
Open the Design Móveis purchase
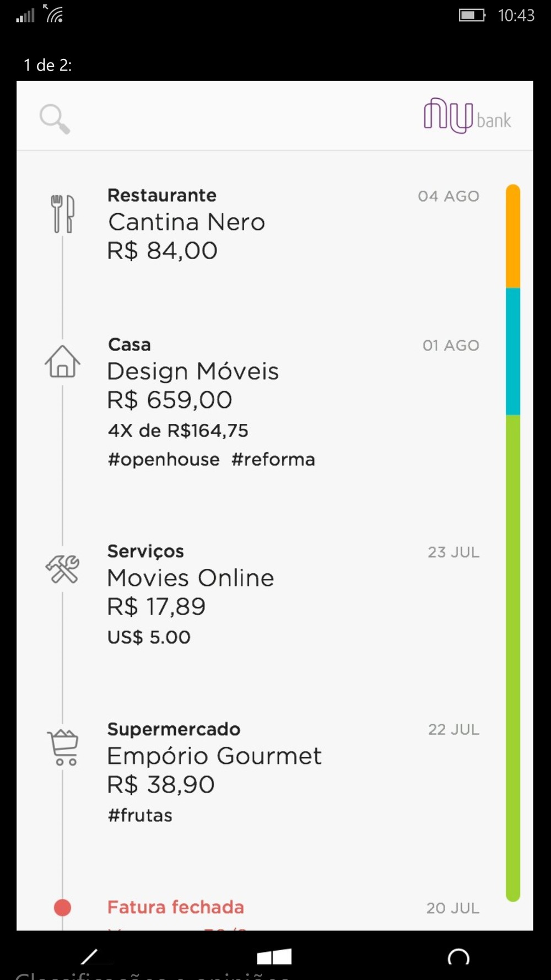193,371
